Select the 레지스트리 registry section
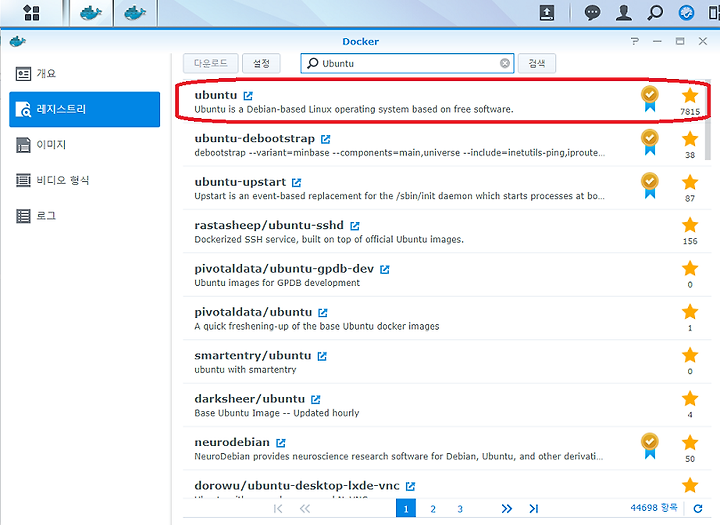The height and width of the screenshot is (525, 720). pos(84,109)
